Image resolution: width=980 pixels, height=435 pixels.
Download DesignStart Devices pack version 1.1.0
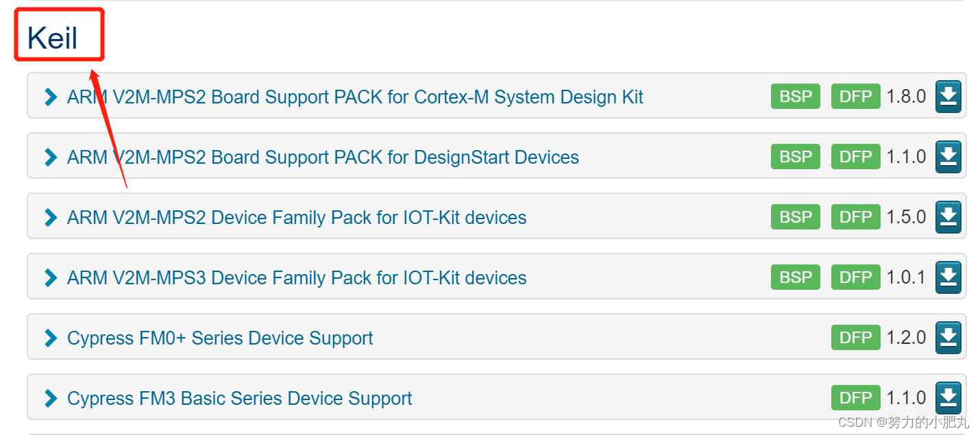[x=948, y=157]
